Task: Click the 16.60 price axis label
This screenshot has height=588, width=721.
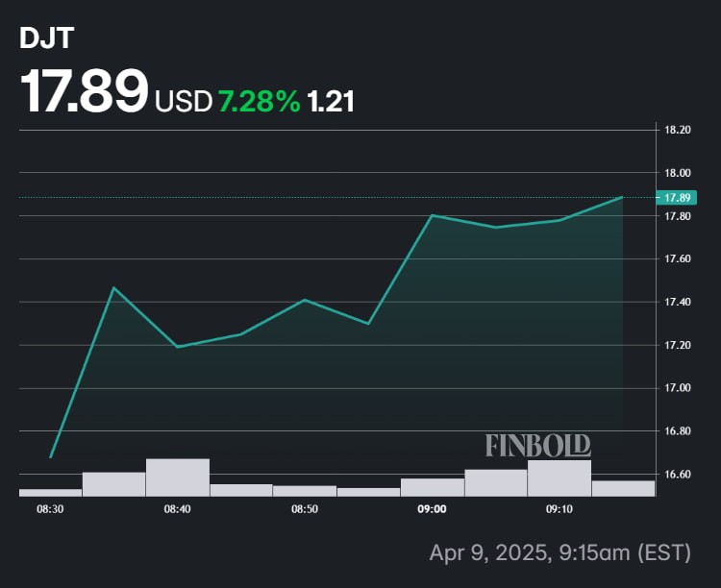Action: [678, 475]
